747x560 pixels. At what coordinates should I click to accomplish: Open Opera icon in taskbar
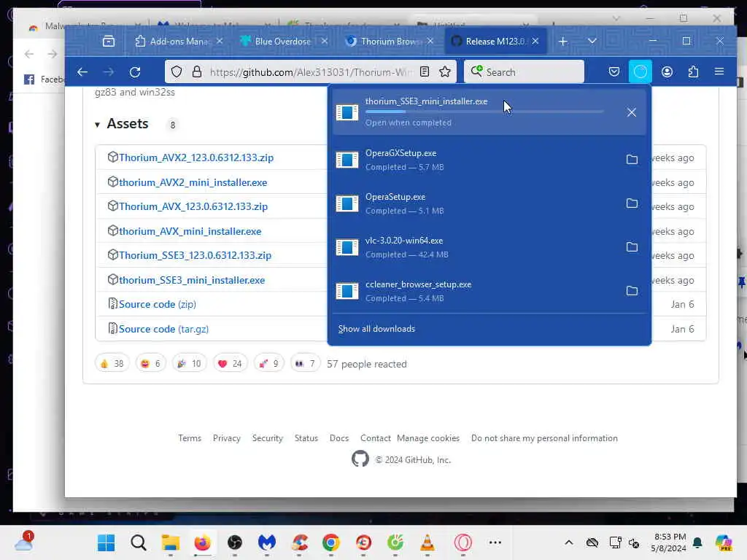point(462,542)
